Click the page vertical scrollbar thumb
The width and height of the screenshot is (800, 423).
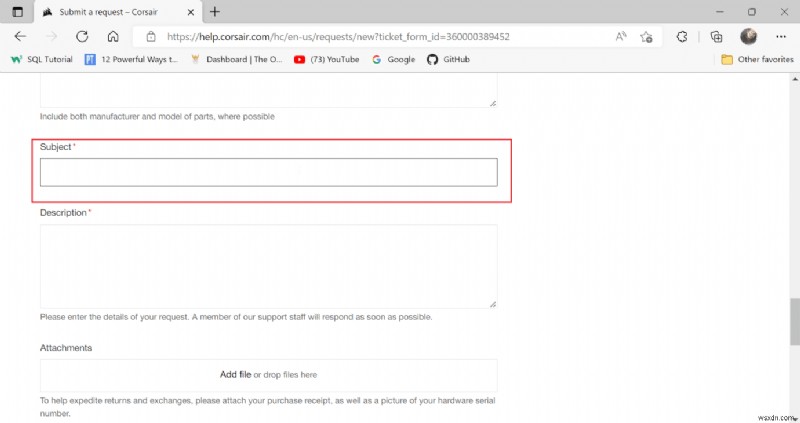click(x=795, y=321)
